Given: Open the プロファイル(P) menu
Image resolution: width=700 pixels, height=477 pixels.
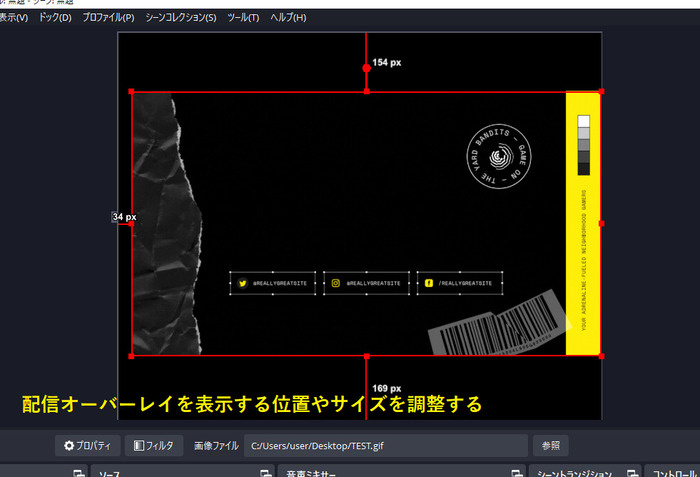Looking at the screenshot, I should pos(108,17).
